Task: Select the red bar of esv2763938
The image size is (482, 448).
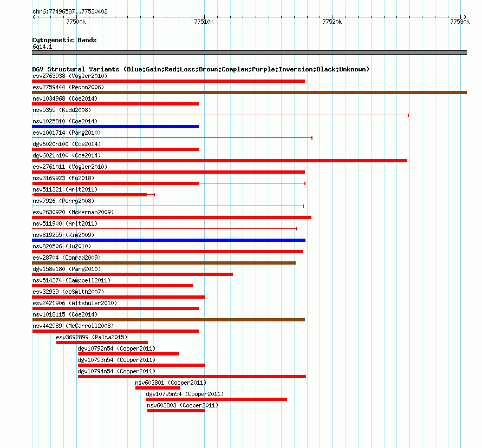Action: tap(168, 81)
